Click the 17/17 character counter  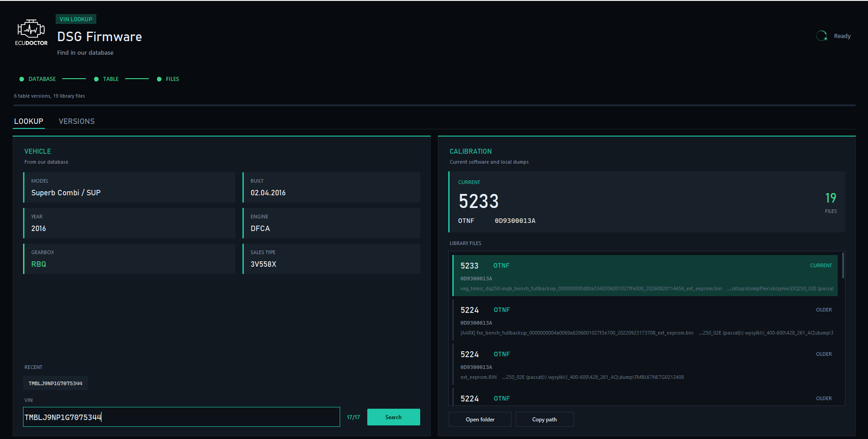click(x=353, y=417)
